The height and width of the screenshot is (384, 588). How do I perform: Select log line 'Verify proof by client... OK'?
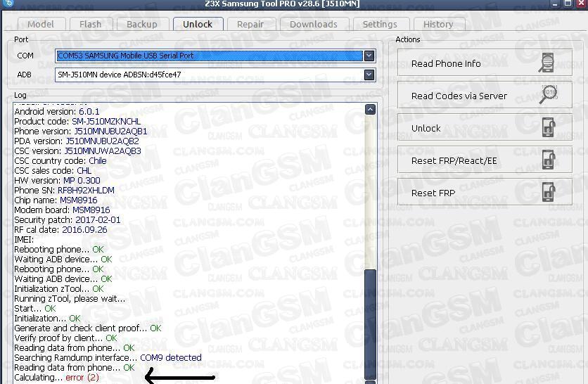click(65, 338)
